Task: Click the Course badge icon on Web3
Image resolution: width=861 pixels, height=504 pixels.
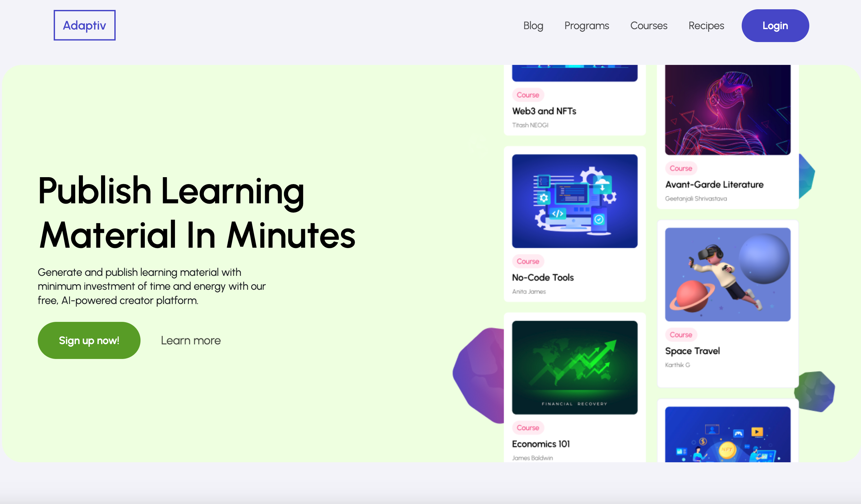Action: pos(527,95)
